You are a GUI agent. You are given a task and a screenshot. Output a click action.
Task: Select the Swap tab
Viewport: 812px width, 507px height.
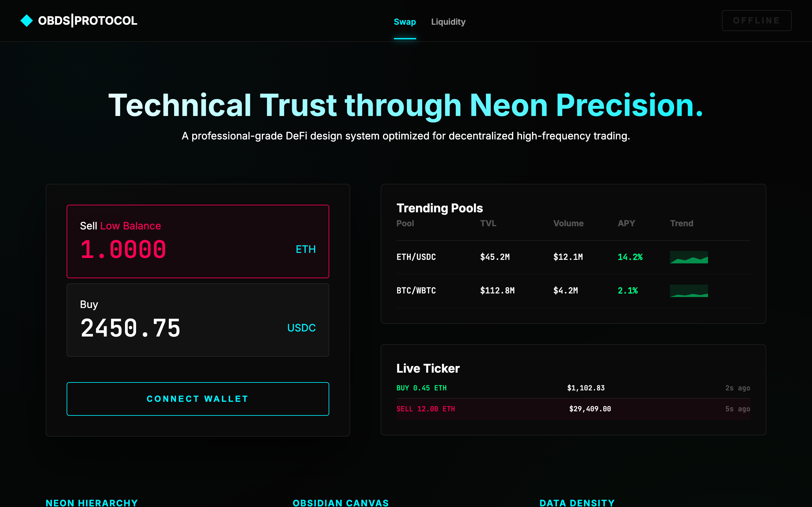(x=405, y=22)
